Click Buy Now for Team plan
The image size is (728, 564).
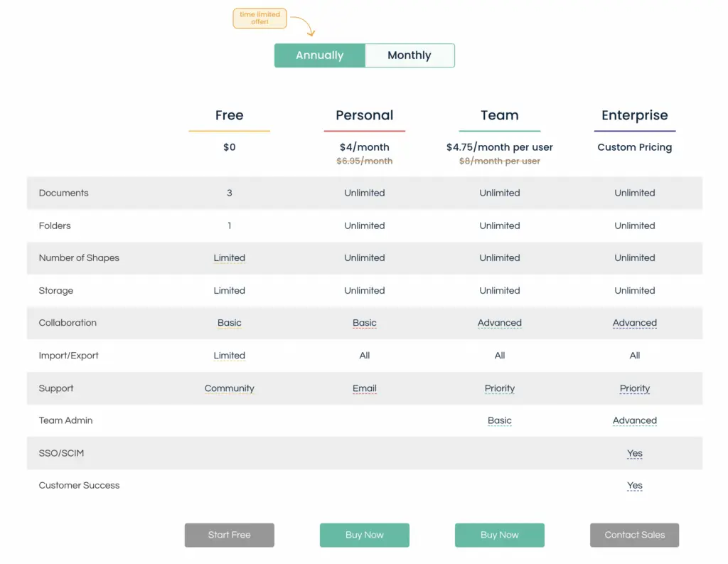500,535
